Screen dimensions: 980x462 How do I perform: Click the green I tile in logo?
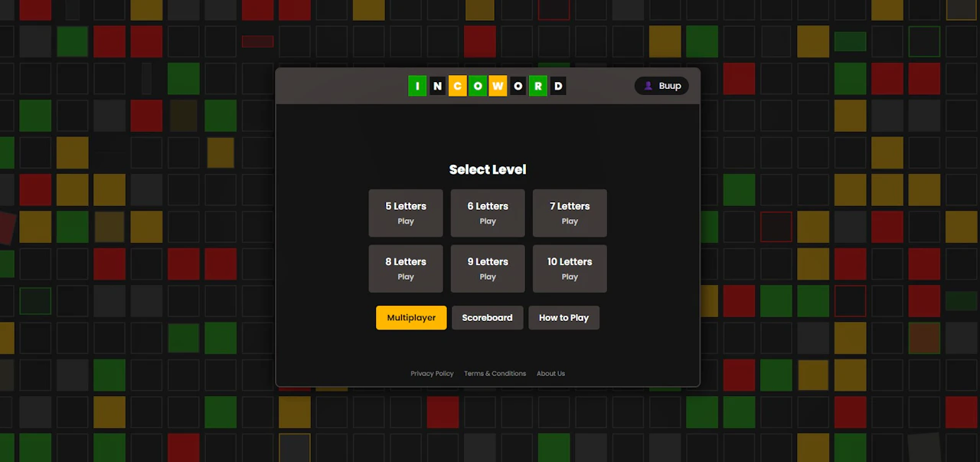pyautogui.click(x=417, y=86)
